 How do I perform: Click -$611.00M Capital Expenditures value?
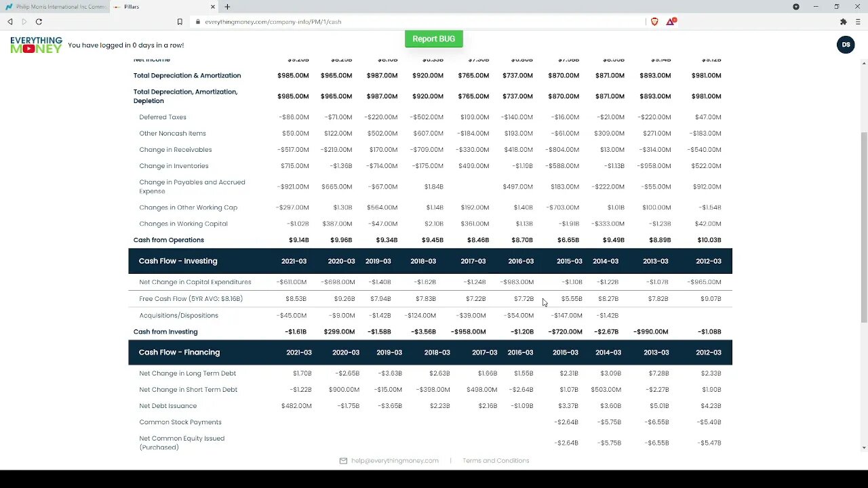click(292, 282)
